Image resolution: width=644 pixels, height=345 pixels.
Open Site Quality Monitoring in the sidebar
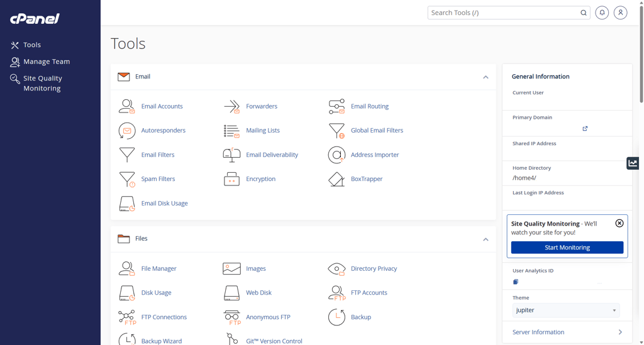point(36,84)
